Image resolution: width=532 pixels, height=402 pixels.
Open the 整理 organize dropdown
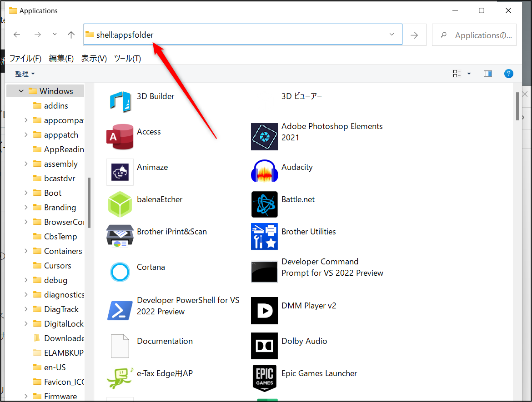tap(25, 74)
